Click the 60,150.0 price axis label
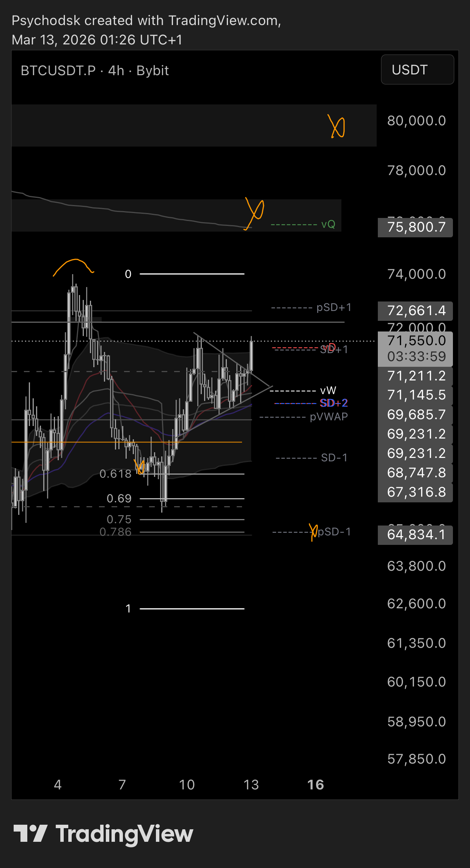The image size is (470, 868). (x=417, y=682)
